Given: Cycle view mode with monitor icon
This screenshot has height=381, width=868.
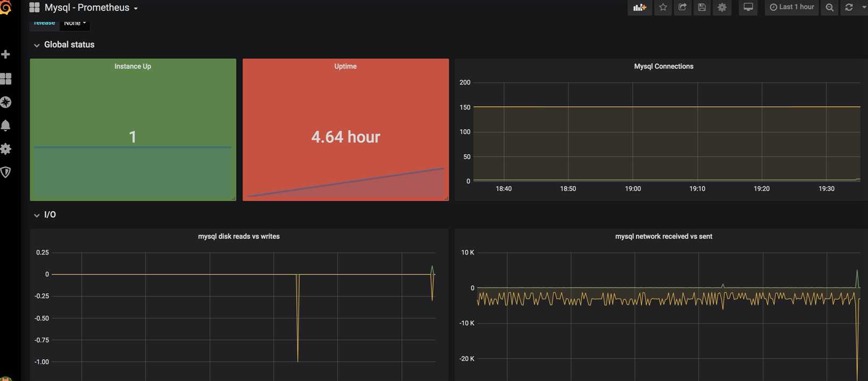Looking at the screenshot, I should (x=748, y=7).
